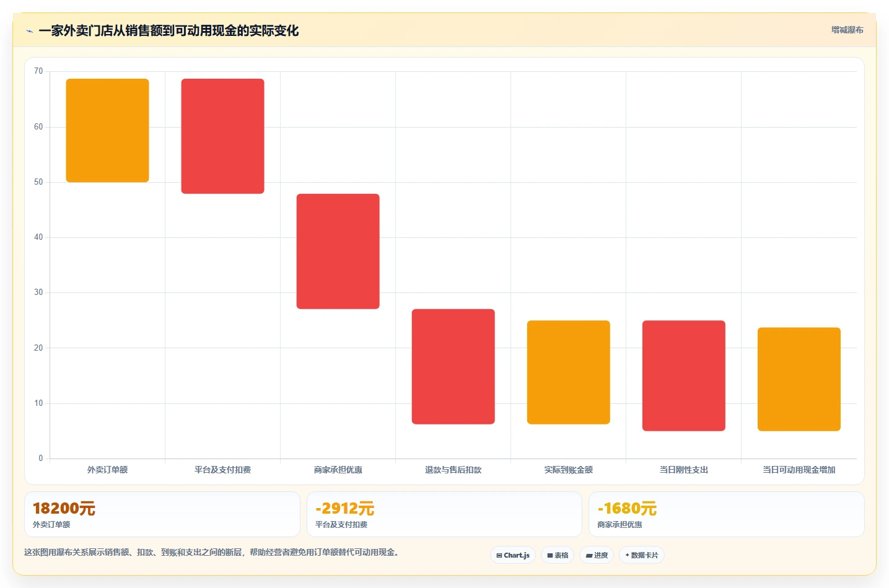Click the red 当日刚性支出 bar
Viewport: 889px width, 588px height.
[684, 375]
